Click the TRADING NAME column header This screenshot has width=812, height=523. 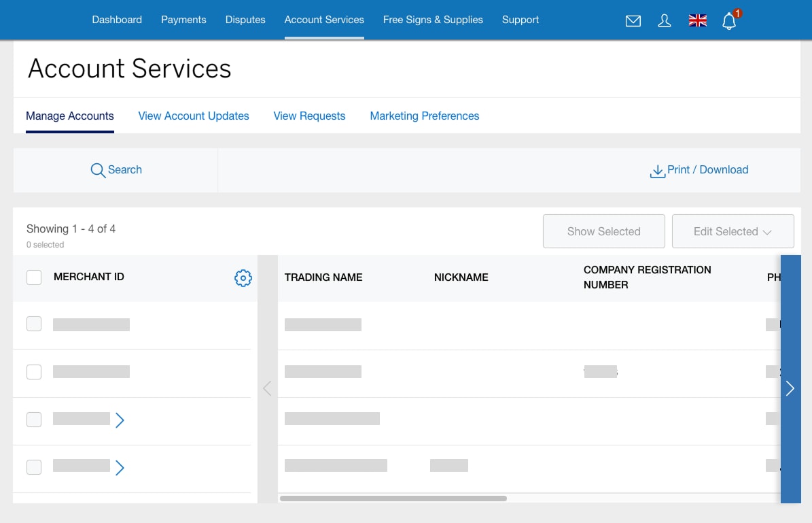(x=323, y=277)
